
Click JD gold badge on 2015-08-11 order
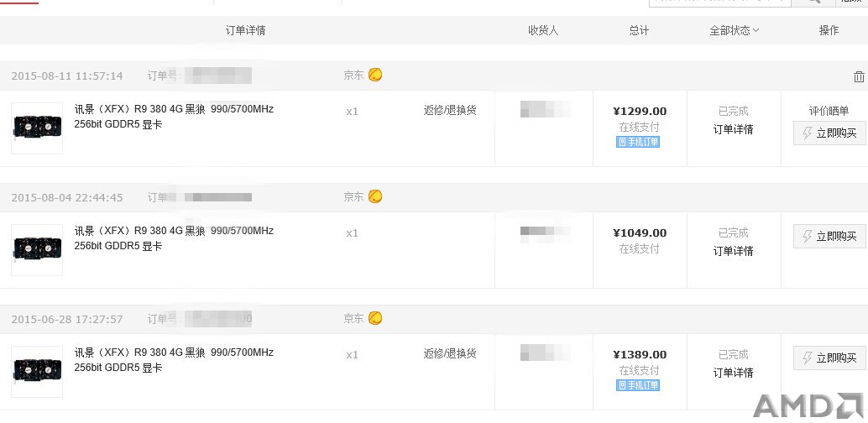(x=375, y=75)
